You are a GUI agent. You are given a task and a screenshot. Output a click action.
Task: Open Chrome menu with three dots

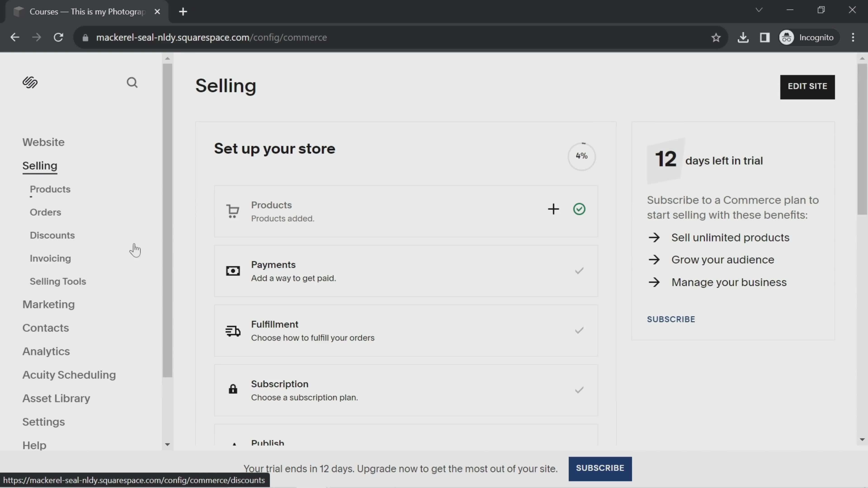pyautogui.click(x=853, y=37)
